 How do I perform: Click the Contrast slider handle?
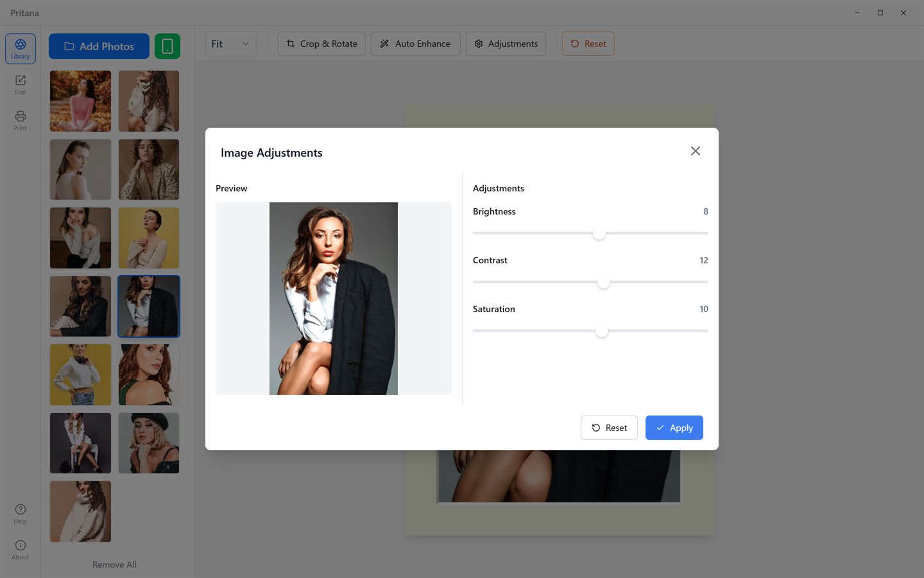(604, 282)
